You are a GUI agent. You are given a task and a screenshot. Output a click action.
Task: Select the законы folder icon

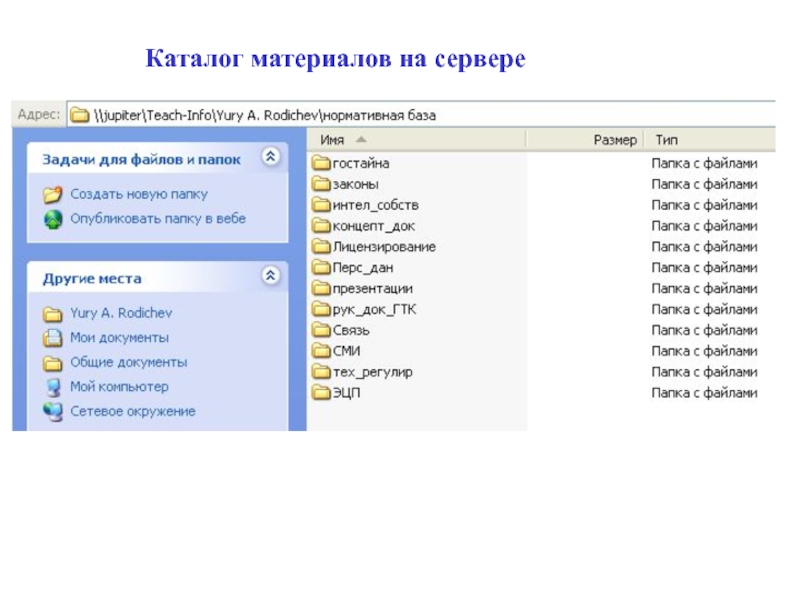click(x=321, y=184)
